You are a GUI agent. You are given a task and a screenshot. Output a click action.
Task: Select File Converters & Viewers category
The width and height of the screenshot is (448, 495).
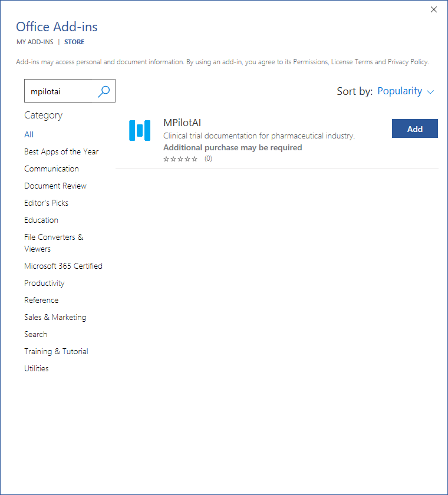(54, 243)
